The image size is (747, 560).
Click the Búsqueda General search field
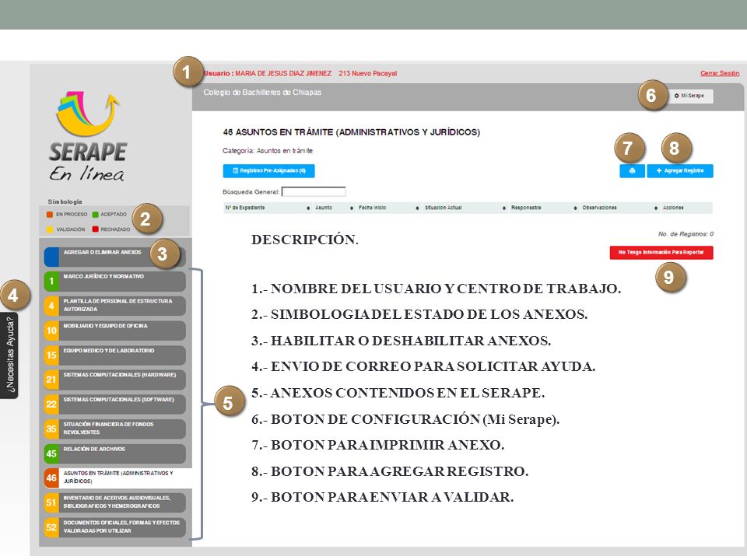coord(314,192)
